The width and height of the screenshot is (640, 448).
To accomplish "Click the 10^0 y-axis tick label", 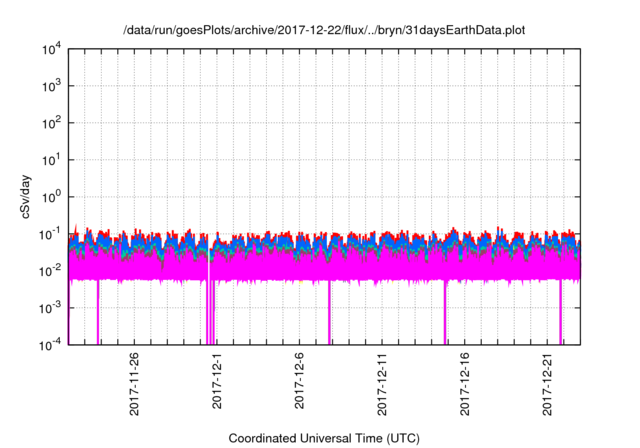I will click(52, 197).
